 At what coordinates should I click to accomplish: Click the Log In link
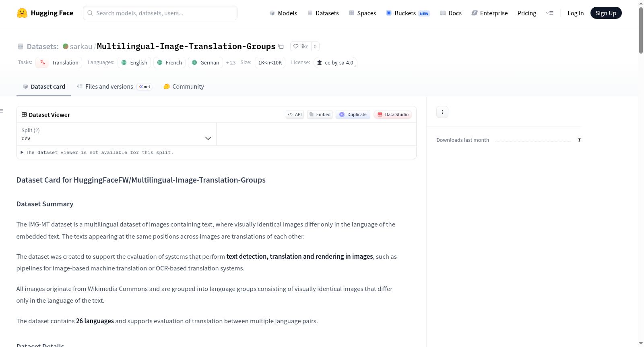coord(576,13)
